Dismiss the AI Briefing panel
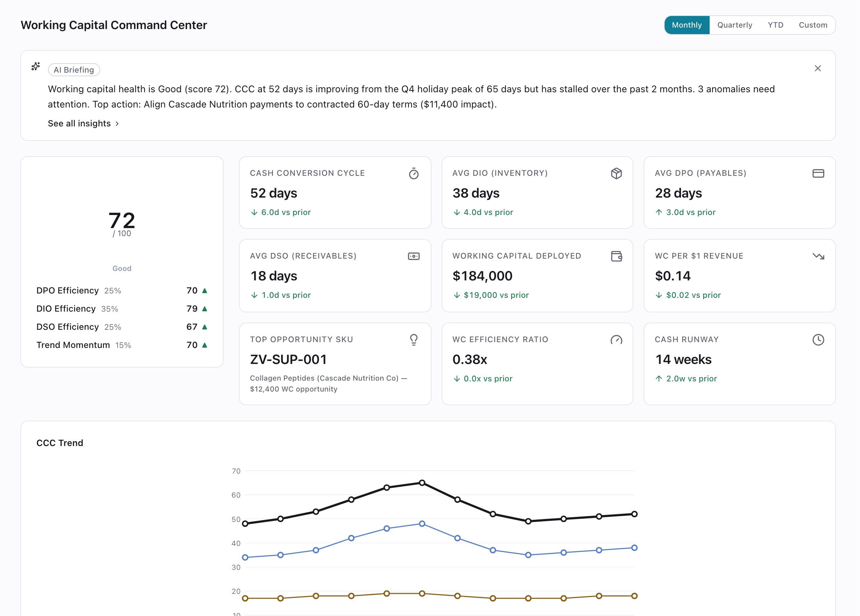The width and height of the screenshot is (860, 616). pyautogui.click(x=818, y=68)
